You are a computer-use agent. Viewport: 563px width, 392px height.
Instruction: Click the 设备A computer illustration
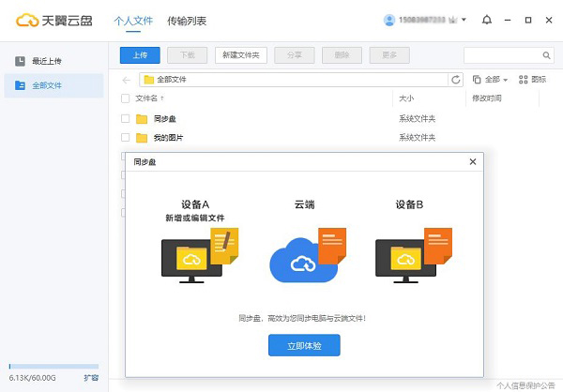200,256
